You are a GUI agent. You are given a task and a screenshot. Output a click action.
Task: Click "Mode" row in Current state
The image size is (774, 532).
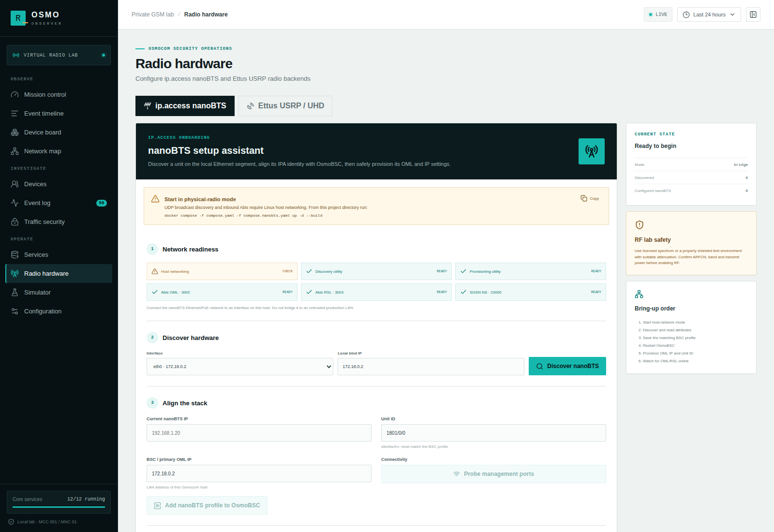pyautogui.click(x=691, y=165)
